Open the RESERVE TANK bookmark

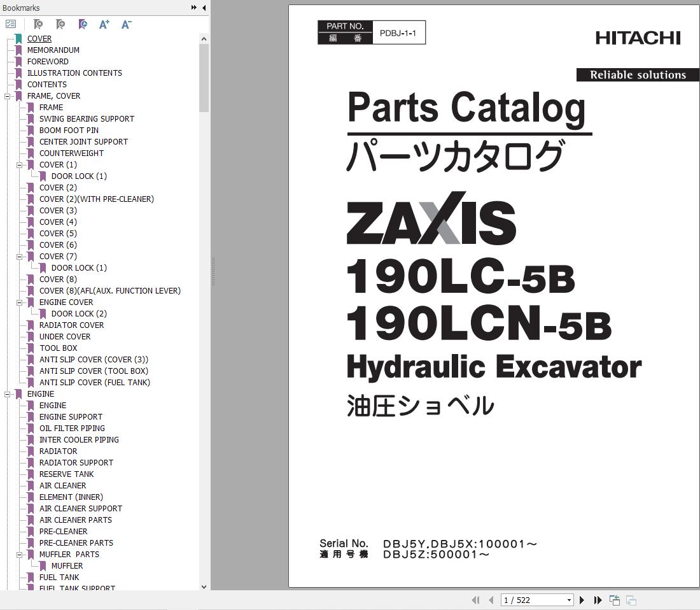point(67,474)
